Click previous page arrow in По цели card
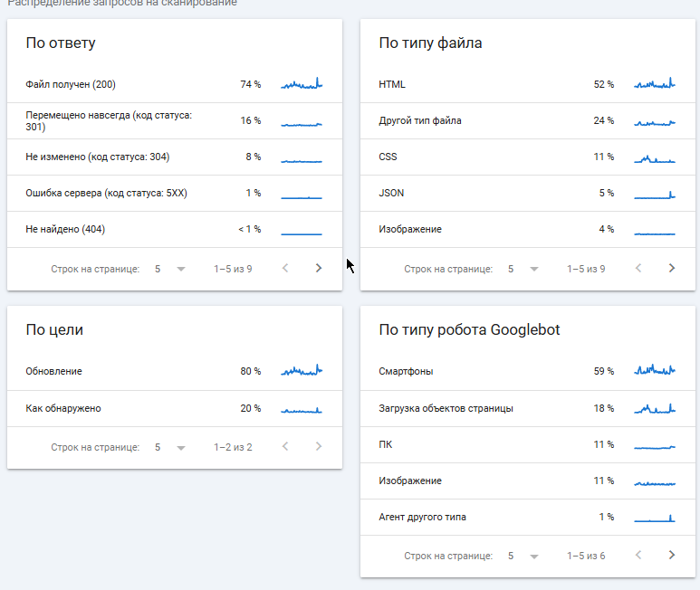This screenshot has height=590, width=700. tap(285, 446)
